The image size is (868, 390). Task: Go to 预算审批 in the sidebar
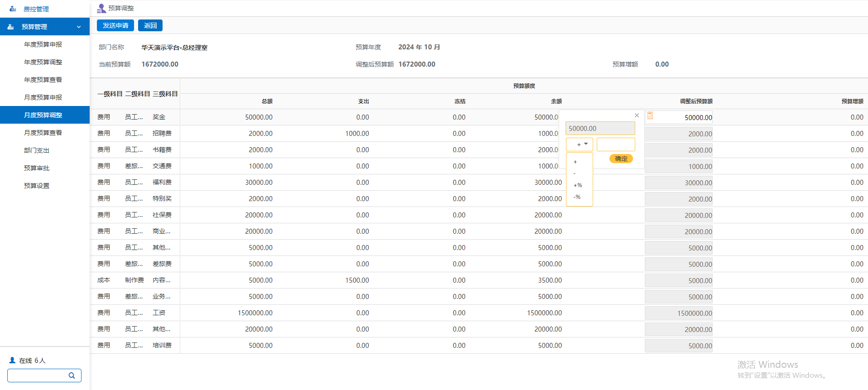click(x=37, y=168)
